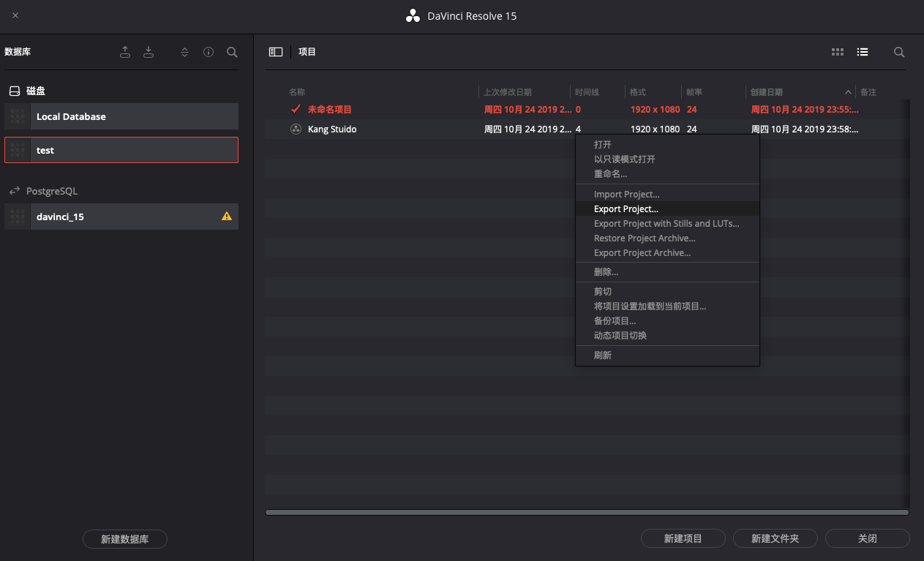
Task: Click the davinci_15 database thumbnail icon
Action: (18, 217)
